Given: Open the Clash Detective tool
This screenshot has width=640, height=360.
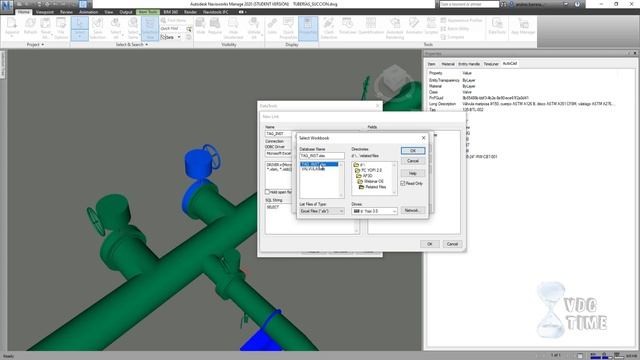Looking at the screenshot, I should pos(329,28).
